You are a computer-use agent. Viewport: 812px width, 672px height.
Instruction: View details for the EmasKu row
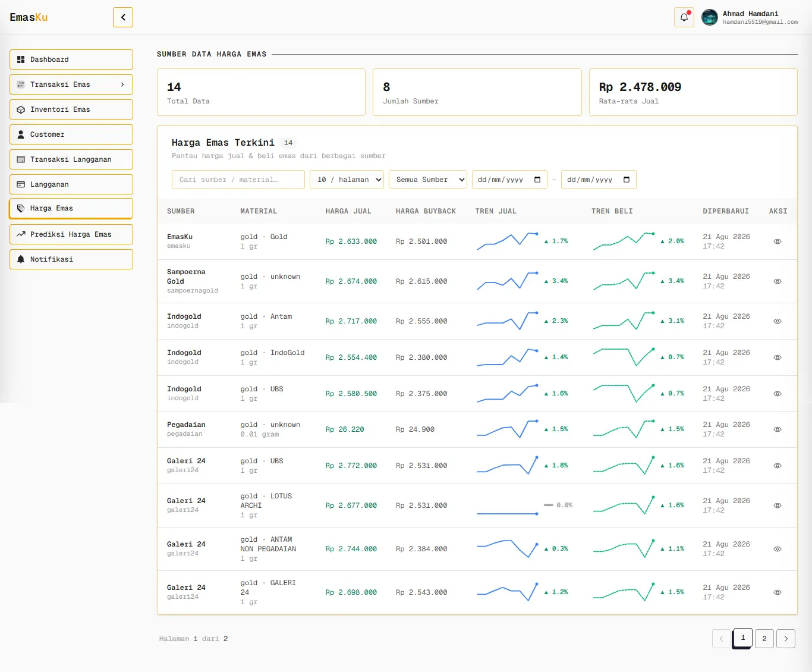click(x=778, y=241)
